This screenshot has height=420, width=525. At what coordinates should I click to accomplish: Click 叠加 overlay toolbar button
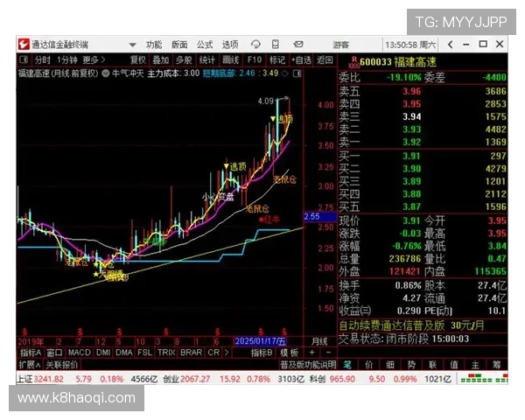click(x=161, y=60)
